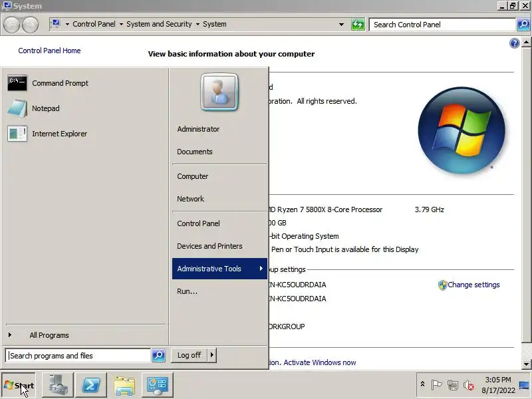This screenshot has width=532, height=399.
Task: Click the vertical scrollbar thumb in System window
Action: [526, 196]
